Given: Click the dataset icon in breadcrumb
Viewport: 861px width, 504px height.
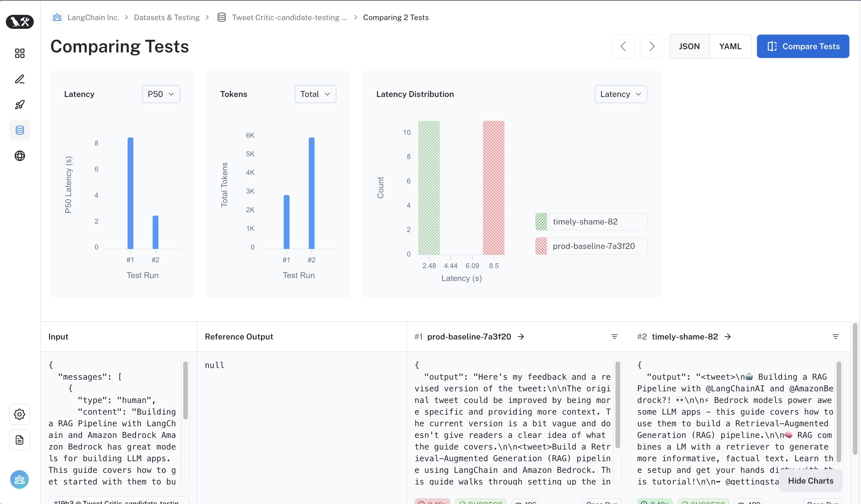Looking at the screenshot, I should [221, 17].
